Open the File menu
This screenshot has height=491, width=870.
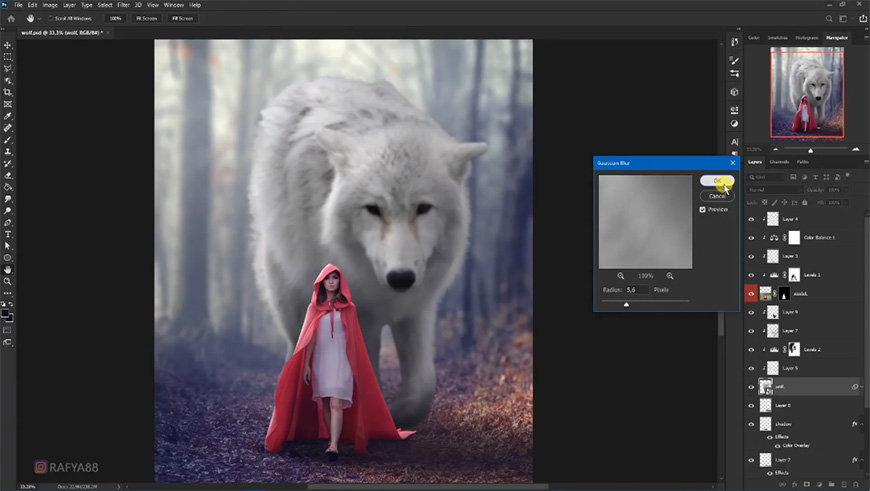click(x=18, y=5)
